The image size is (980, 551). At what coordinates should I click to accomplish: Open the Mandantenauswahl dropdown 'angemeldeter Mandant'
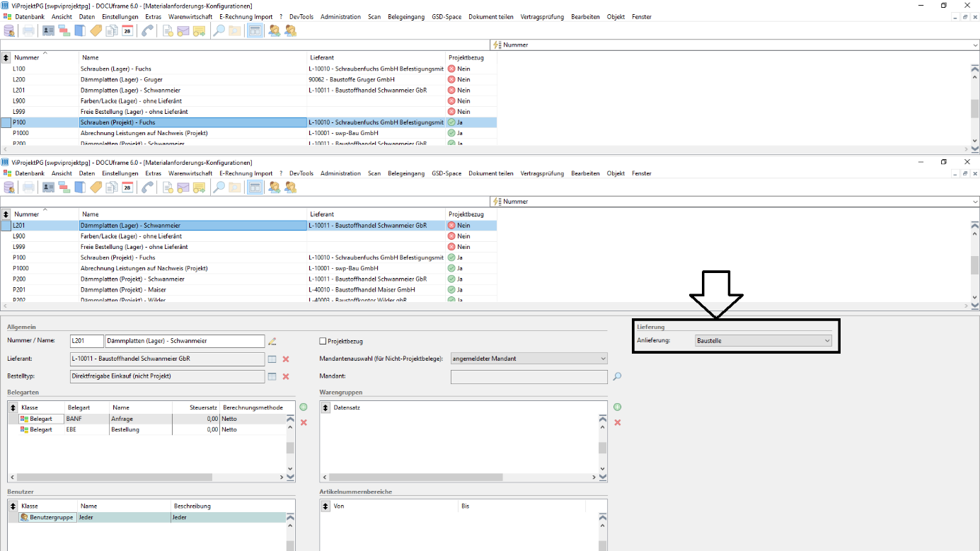[x=529, y=359]
